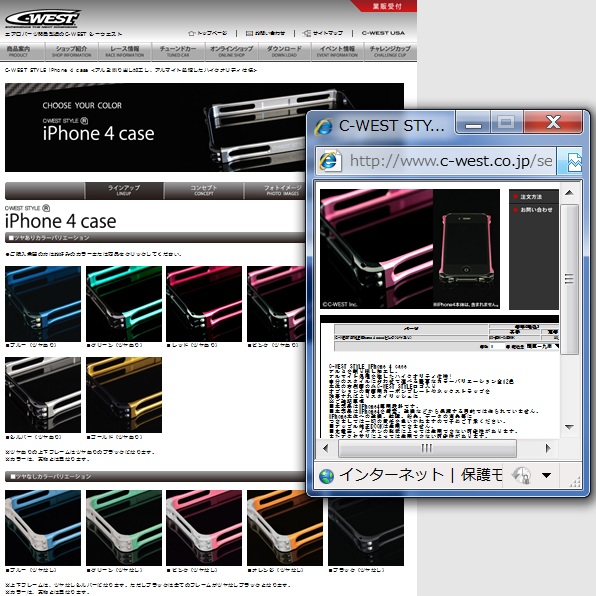Switch to the フォトイメージ PHOTO IMAGES tab
Viewport: 596px width, 596px height.
[275, 190]
